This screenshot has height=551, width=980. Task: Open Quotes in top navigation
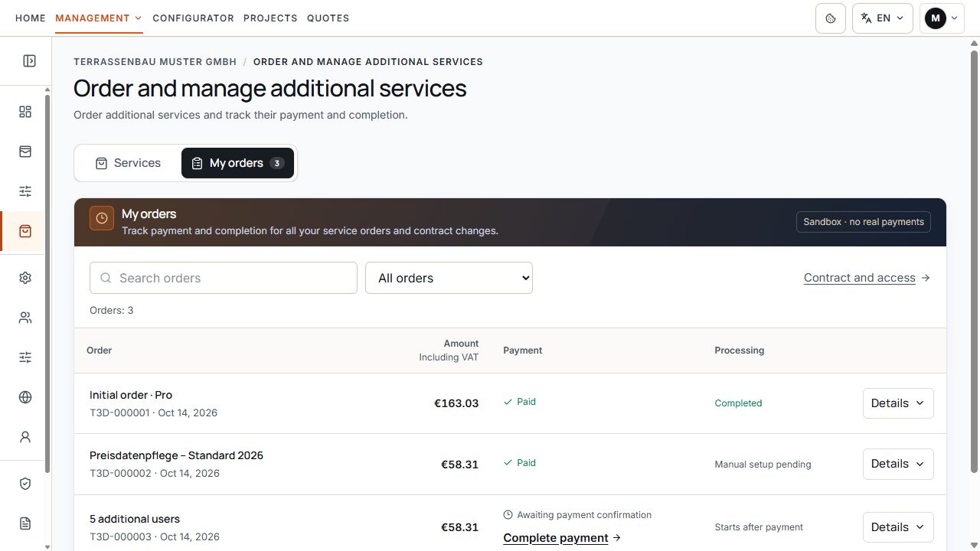(328, 18)
